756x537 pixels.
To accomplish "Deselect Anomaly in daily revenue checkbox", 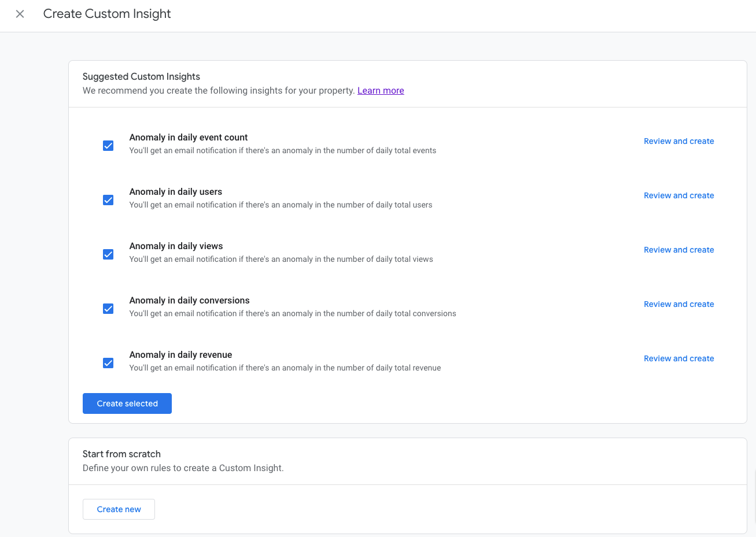I will coord(108,363).
